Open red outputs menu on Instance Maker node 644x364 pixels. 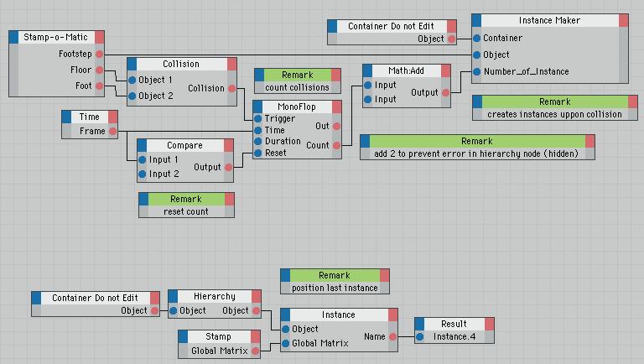coord(624,20)
